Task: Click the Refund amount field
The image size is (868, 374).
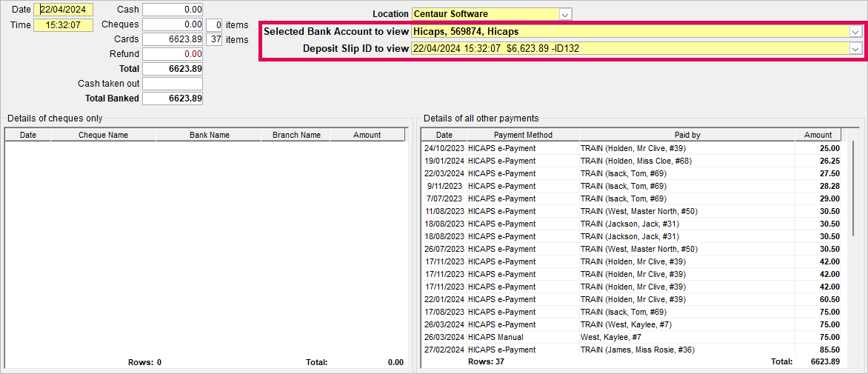Action: [x=173, y=54]
